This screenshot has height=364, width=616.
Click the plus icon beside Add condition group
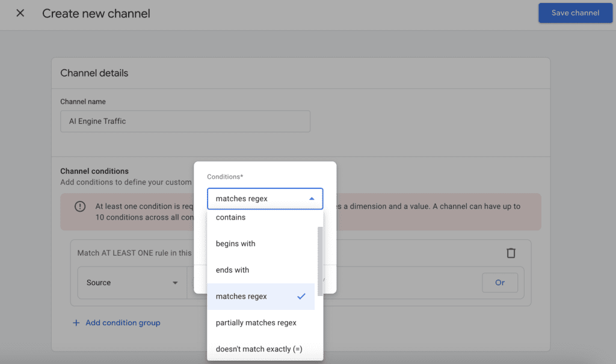pos(76,322)
